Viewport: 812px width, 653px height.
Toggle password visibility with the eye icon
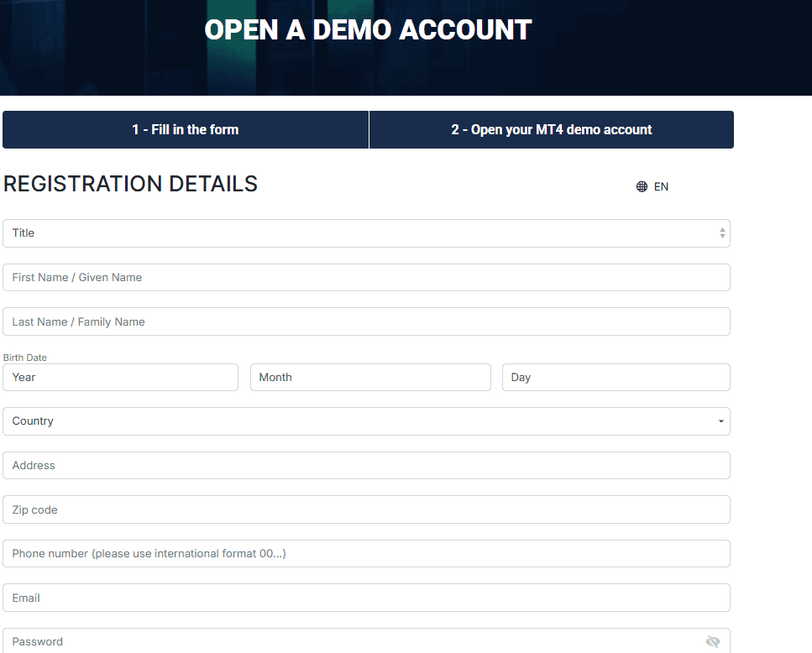click(713, 640)
